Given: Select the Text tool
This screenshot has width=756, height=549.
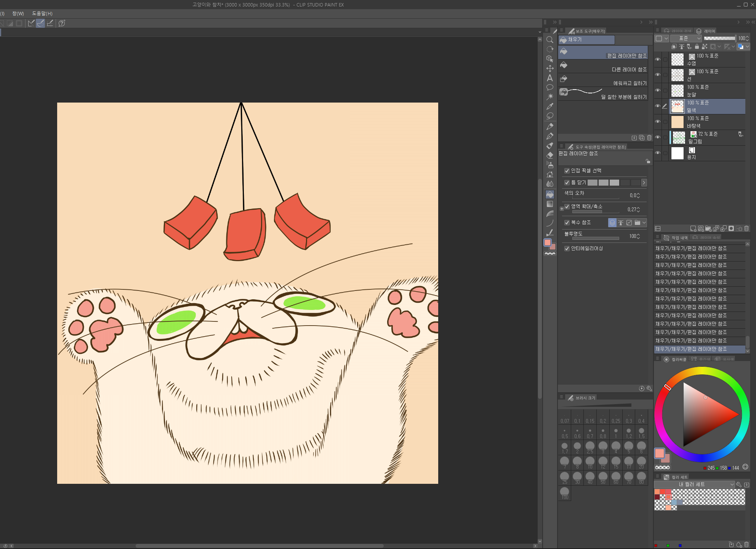Looking at the screenshot, I should [549, 78].
